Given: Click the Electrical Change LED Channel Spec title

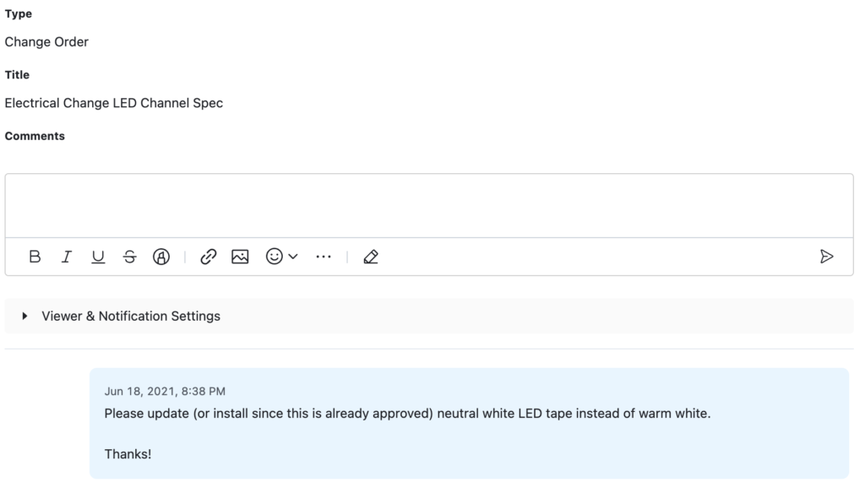Looking at the screenshot, I should coord(114,103).
